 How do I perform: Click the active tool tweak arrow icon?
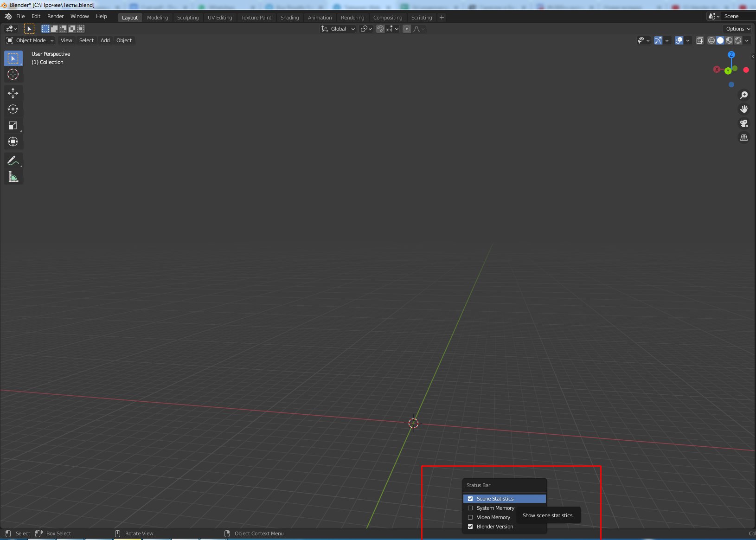(29, 29)
